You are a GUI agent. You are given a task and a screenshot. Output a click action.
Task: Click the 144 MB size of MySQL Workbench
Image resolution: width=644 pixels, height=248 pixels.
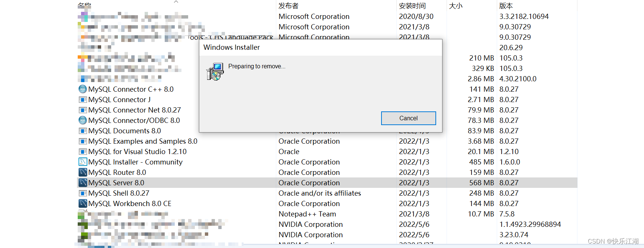point(482,203)
